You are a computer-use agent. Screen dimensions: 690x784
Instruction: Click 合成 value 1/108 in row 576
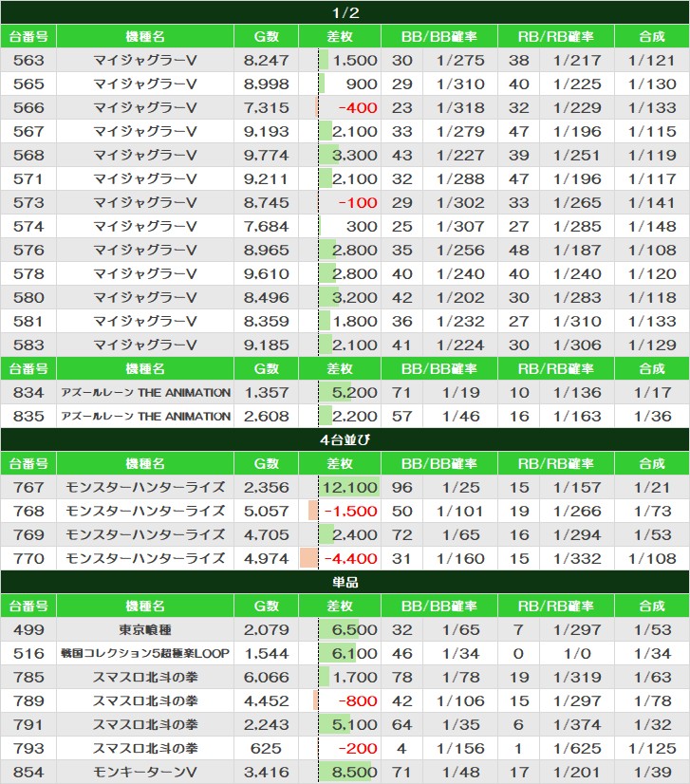click(x=652, y=250)
